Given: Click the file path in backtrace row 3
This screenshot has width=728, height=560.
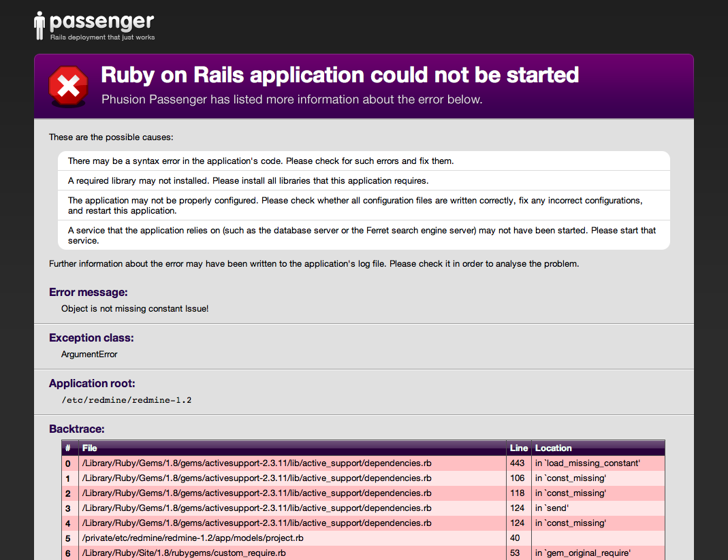Looking at the screenshot, I should click(257, 508).
